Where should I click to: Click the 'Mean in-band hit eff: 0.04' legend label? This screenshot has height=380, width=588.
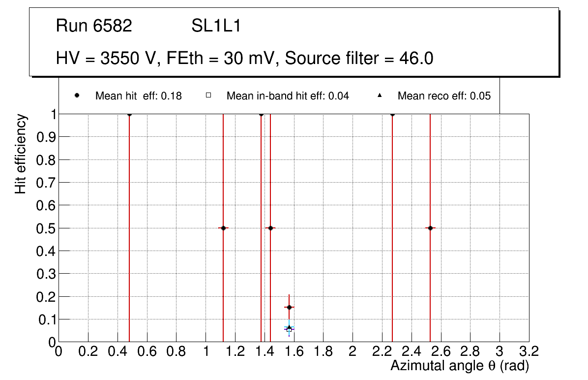(288, 96)
